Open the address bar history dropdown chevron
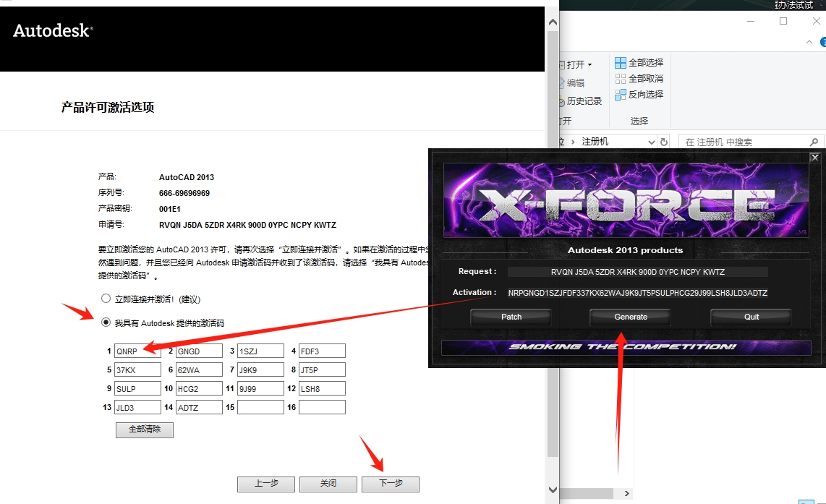The width and height of the screenshot is (826, 504). [650, 140]
